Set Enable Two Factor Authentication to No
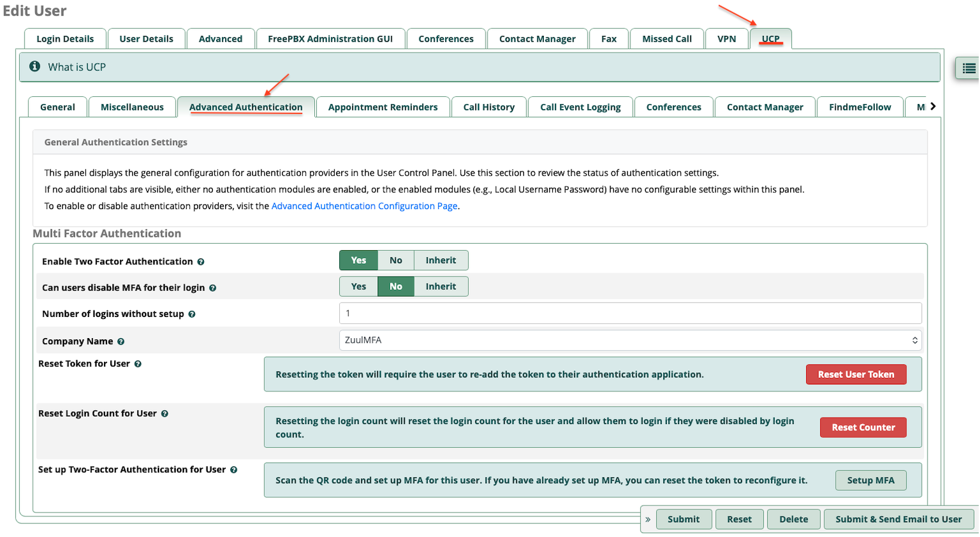The height and width of the screenshot is (537, 980). 396,260
